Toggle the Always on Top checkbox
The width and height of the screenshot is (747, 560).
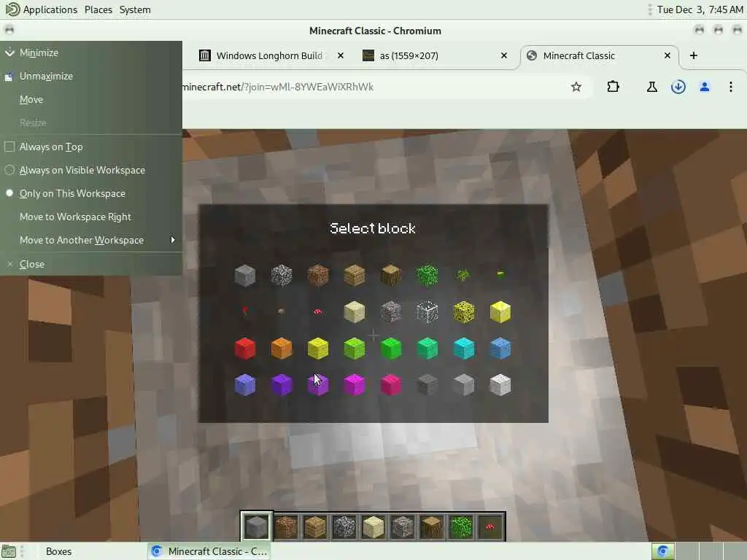(x=9, y=147)
